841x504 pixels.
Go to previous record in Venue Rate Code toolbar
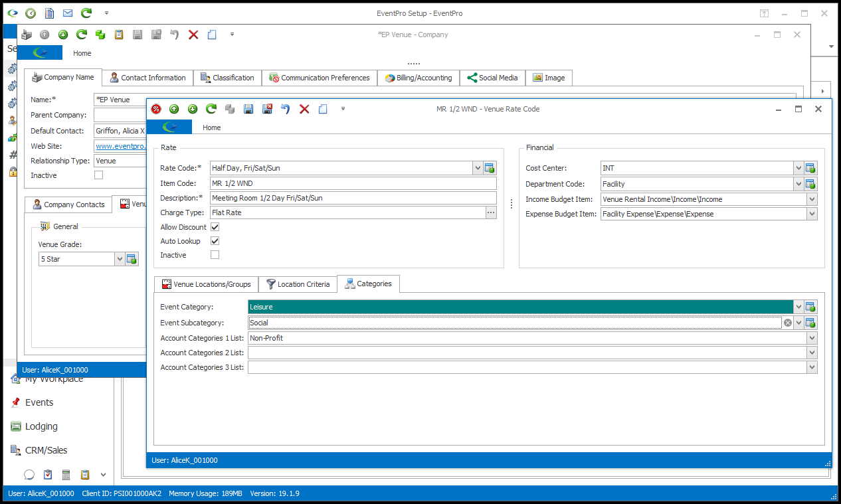coord(174,109)
